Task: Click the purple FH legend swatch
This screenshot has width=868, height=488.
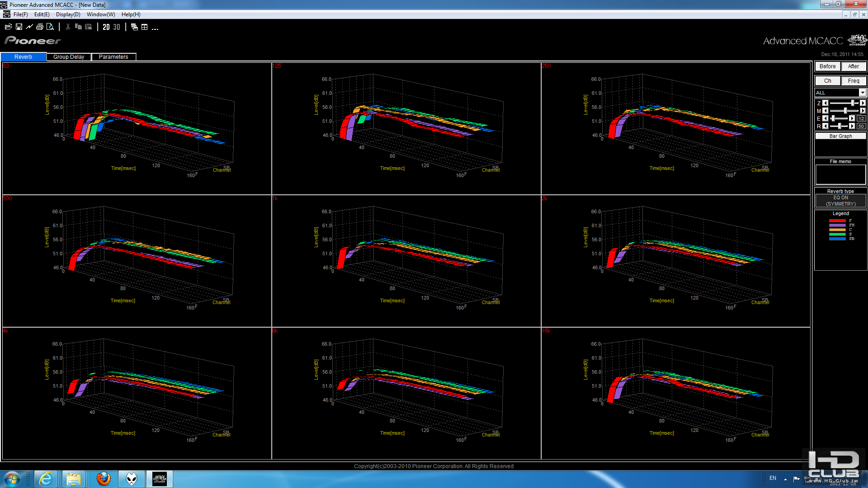Action: pyautogui.click(x=837, y=225)
